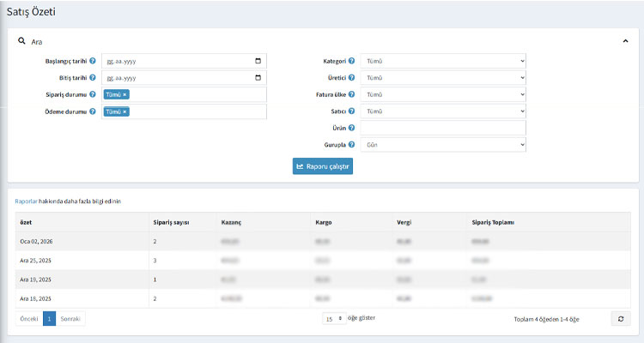Select the Ara 19, 2025 row
This screenshot has width=644, height=343.
tap(323, 280)
